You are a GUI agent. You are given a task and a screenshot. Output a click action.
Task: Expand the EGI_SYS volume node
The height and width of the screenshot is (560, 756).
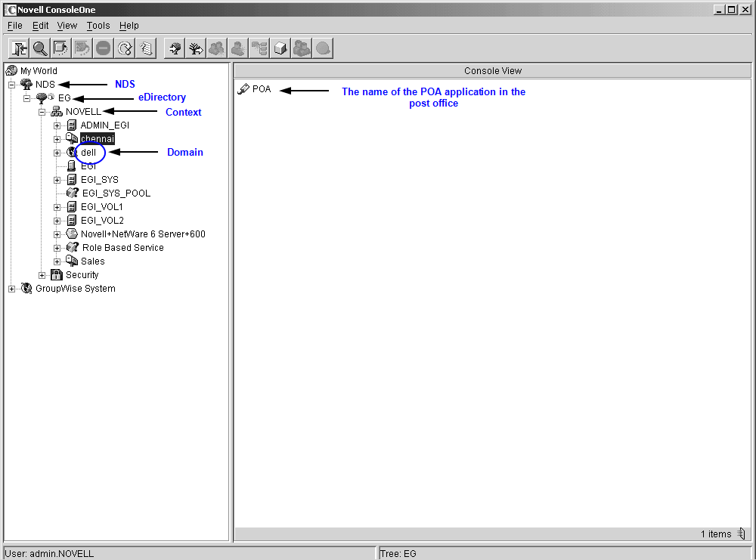[x=57, y=180]
